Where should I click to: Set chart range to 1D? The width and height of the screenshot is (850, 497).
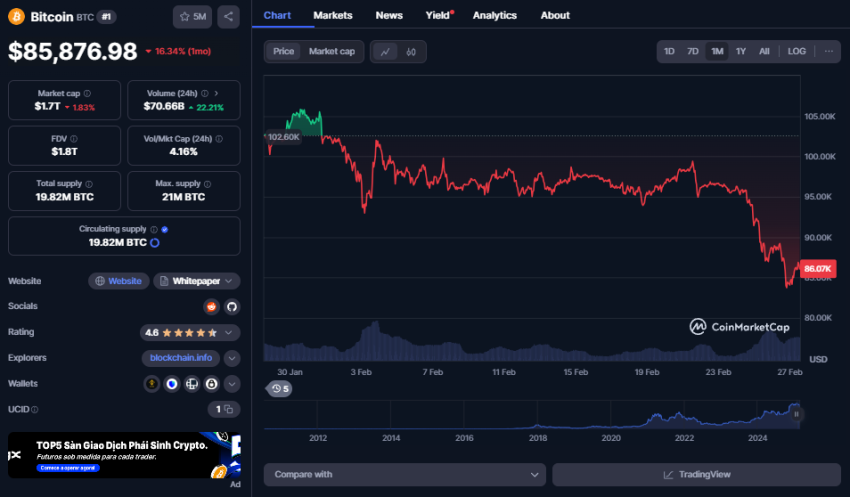tap(669, 51)
